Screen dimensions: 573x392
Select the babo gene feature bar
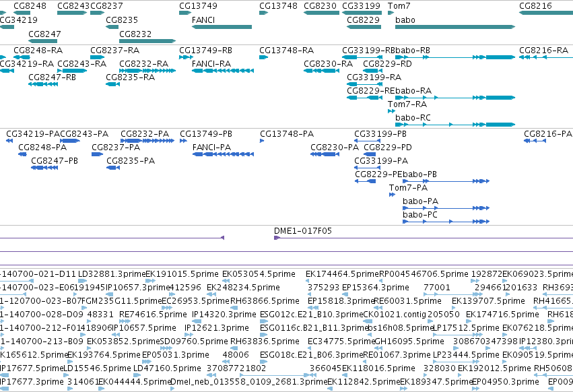coord(455,27)
